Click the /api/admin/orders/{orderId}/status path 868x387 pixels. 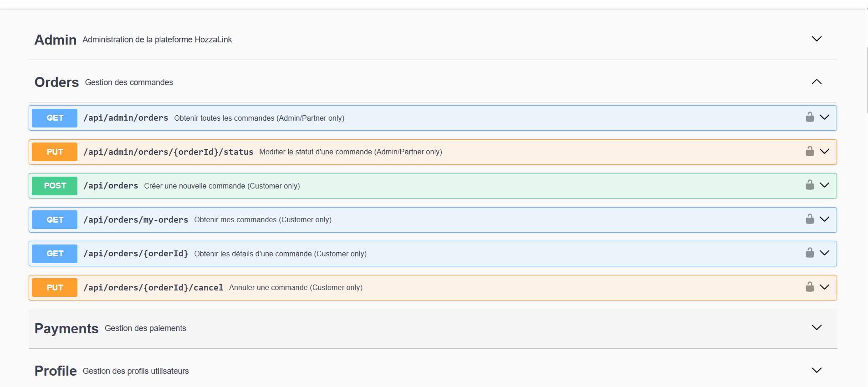(168, 152)
